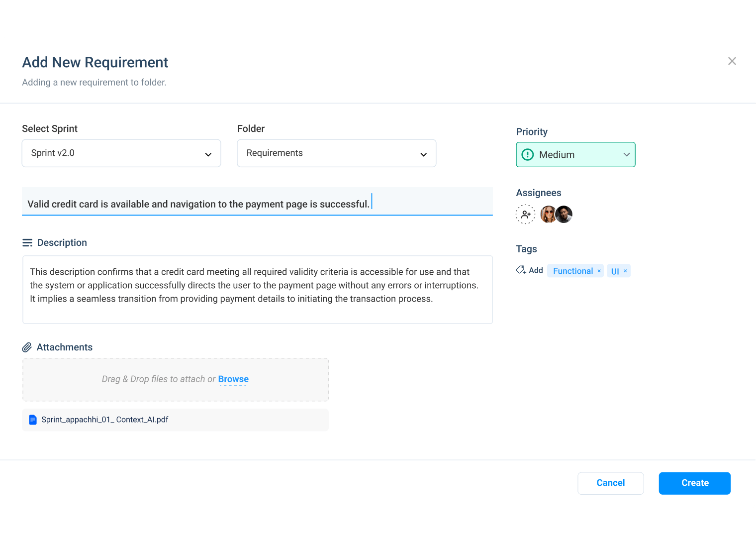
Task: Click the PDF file icon
Action: pyautogui.click(x=33, y=420)
